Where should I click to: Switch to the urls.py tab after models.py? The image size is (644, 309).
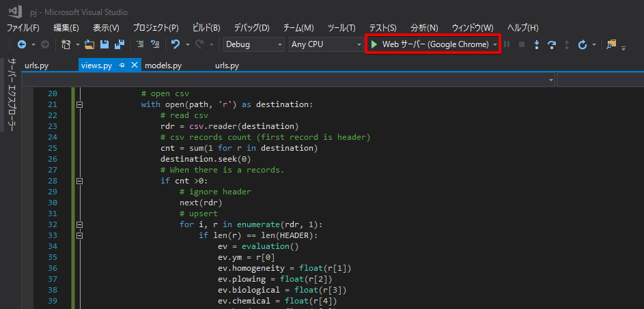(x=227, y=65)
